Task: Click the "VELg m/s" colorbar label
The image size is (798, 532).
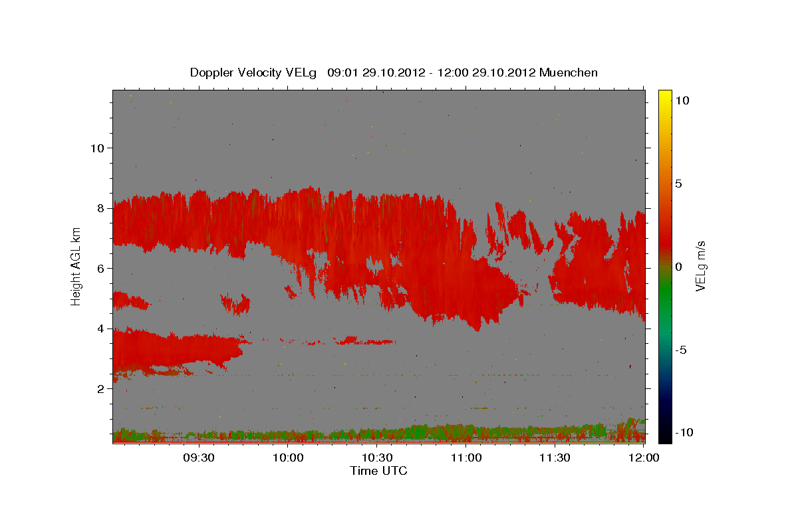Action: 700,267
